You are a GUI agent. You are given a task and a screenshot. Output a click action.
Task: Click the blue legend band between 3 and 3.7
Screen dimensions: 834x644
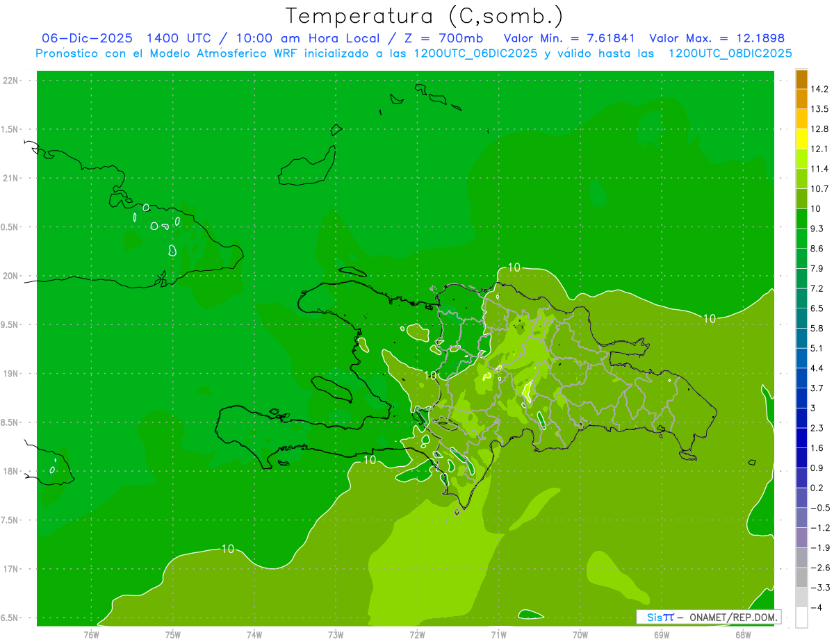click(x=801, y=398)
